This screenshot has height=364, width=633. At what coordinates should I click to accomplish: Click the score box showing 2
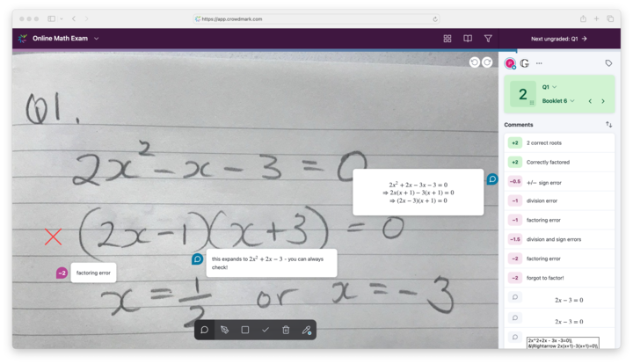(x=523, y=94)
